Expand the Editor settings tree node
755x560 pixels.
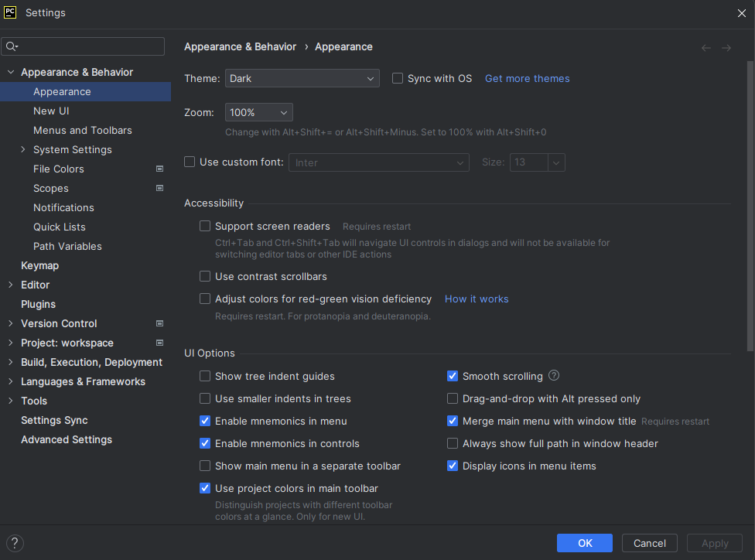point(11,285)
